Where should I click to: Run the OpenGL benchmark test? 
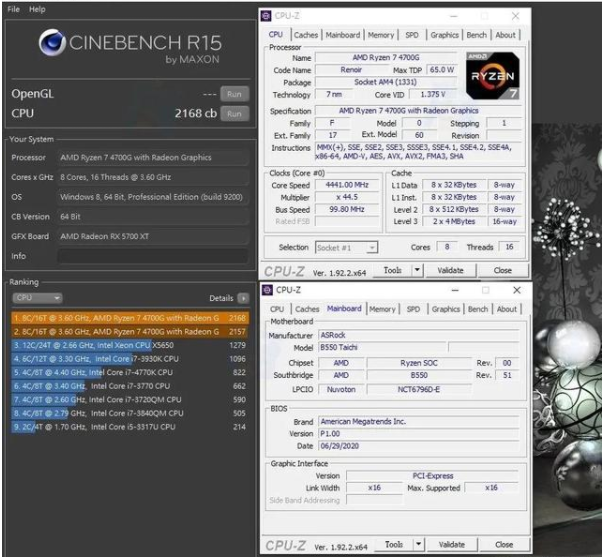click(x=234, y=93)
